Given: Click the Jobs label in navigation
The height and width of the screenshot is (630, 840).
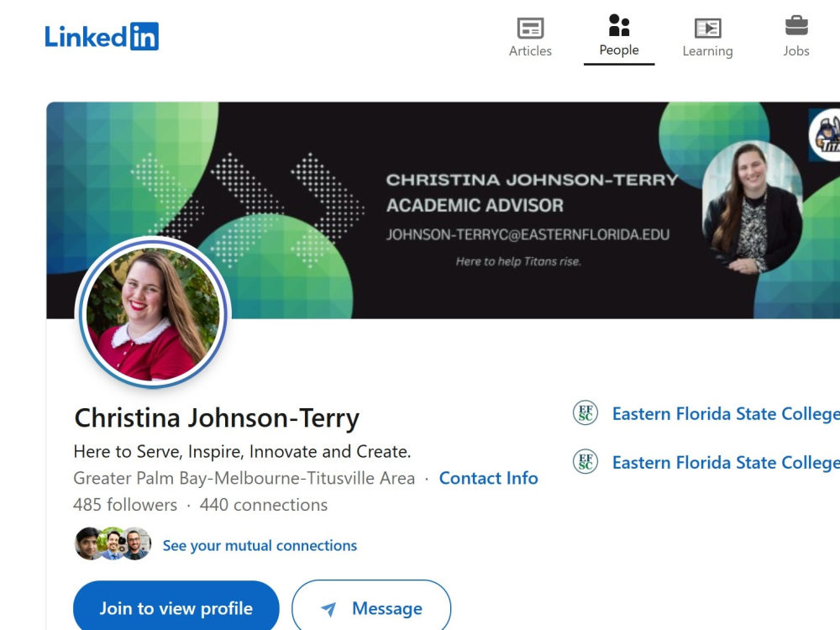Looking at the screenshot, I should tap(796, 51).
